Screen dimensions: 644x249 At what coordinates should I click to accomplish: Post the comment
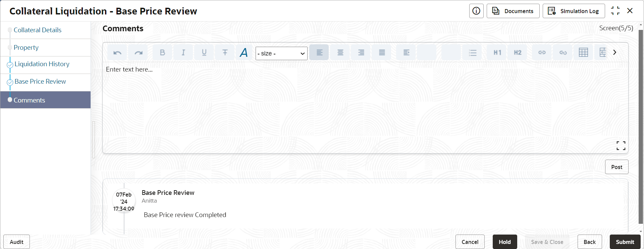[x=616, y=167]
